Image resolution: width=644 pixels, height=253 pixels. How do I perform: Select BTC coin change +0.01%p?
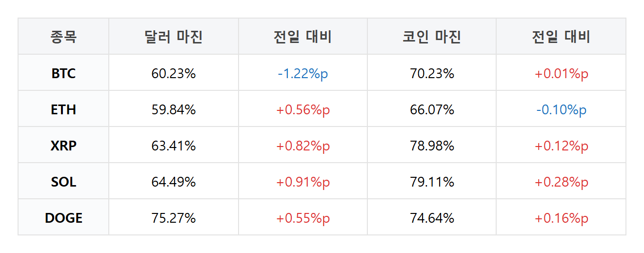[562, 74]
